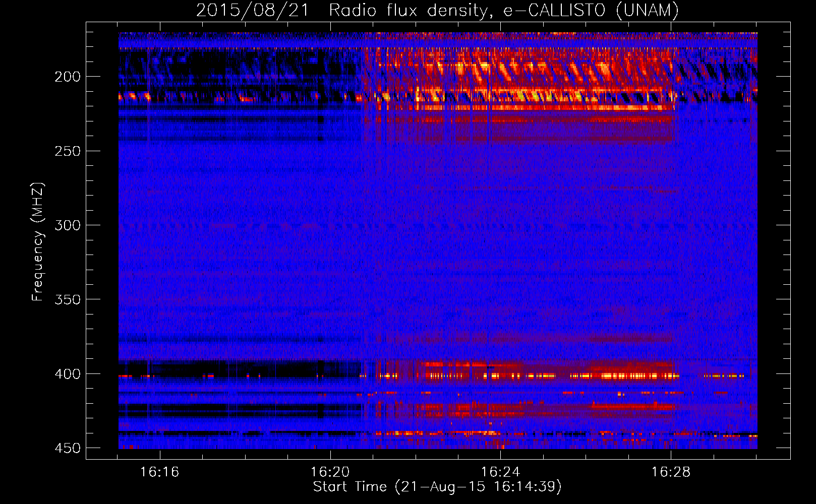The height and width of the screenshot is (504, 816).
Task: Click the plot title "2015/08/21 Radio flux density, e-CALLISTO (UNAM)"
Action: point(437,10)
